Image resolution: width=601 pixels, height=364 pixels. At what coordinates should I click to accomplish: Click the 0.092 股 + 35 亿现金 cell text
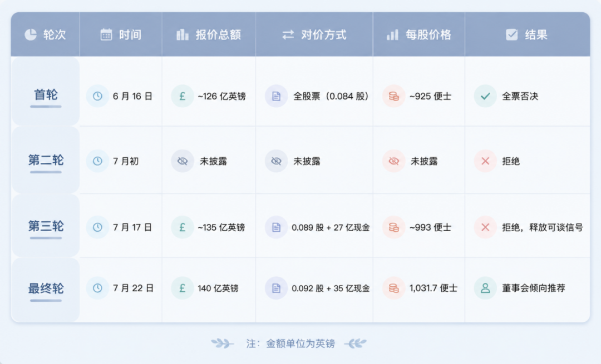tap(331, 288)
